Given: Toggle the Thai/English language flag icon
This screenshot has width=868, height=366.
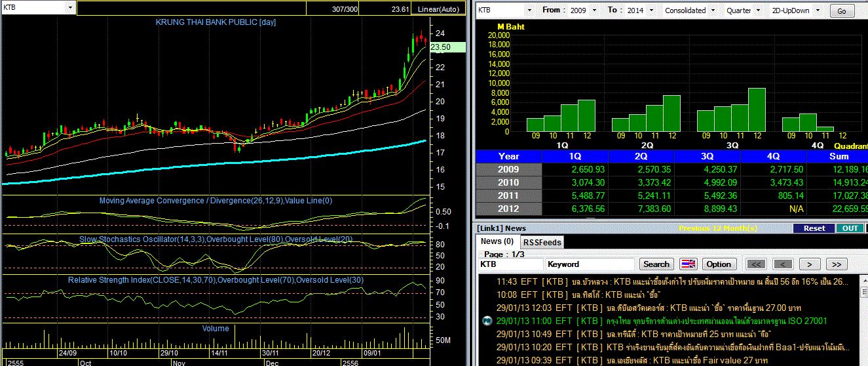Looking at the screenshot, I should click(x=689, y=264).
